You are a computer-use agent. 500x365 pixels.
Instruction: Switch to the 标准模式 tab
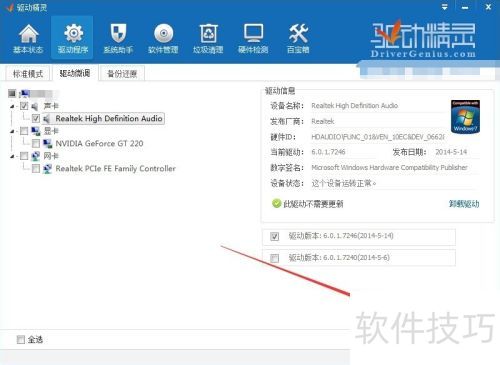[28, 74]
